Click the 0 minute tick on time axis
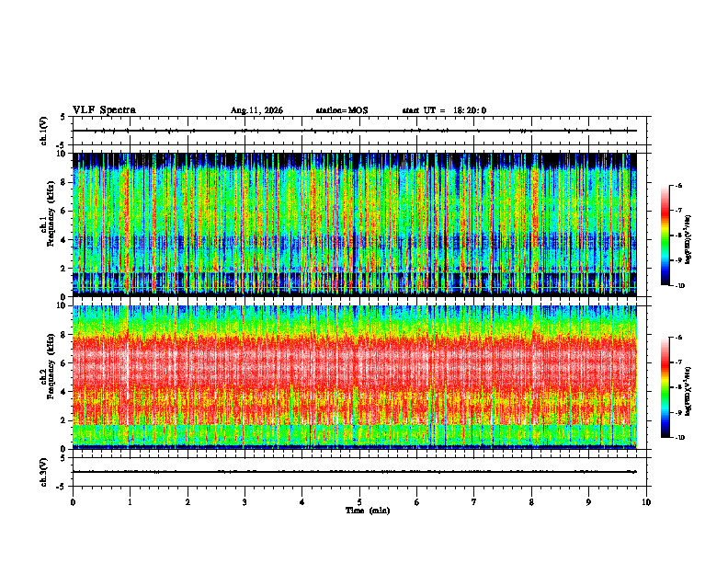Image resolution: width=728 pixels, height=563 pixels. point(73,502)
